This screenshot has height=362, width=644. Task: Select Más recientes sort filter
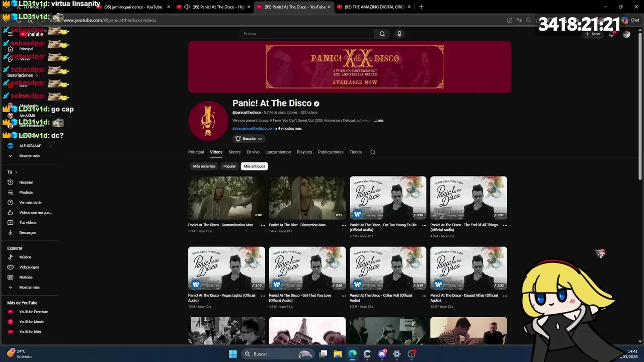pyautogui.click(x=204, y=166)
